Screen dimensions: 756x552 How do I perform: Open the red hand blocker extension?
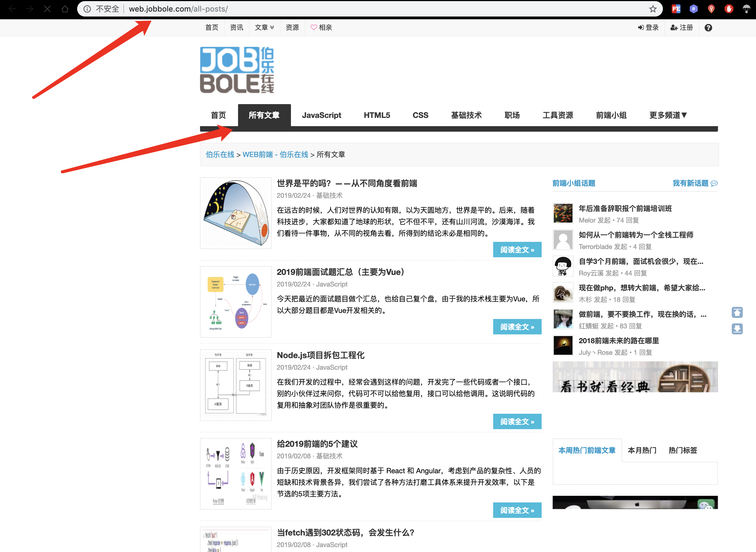click(729, 9)
